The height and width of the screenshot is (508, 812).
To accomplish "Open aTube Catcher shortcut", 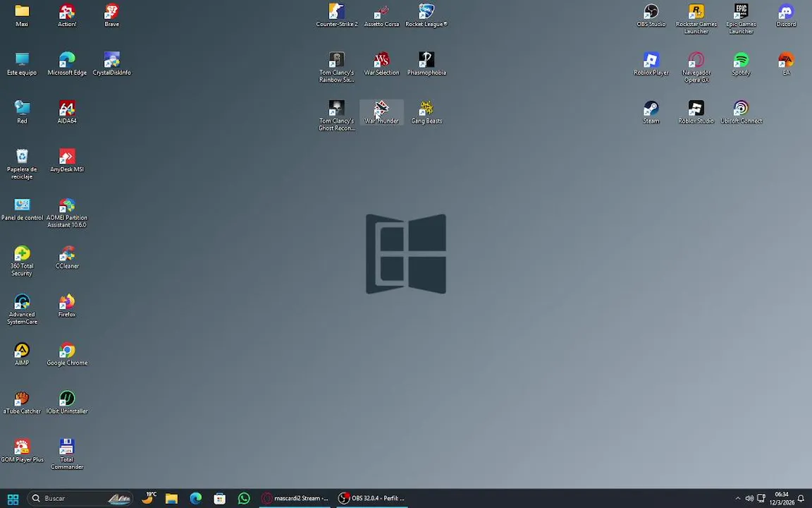I will [22, 402].
